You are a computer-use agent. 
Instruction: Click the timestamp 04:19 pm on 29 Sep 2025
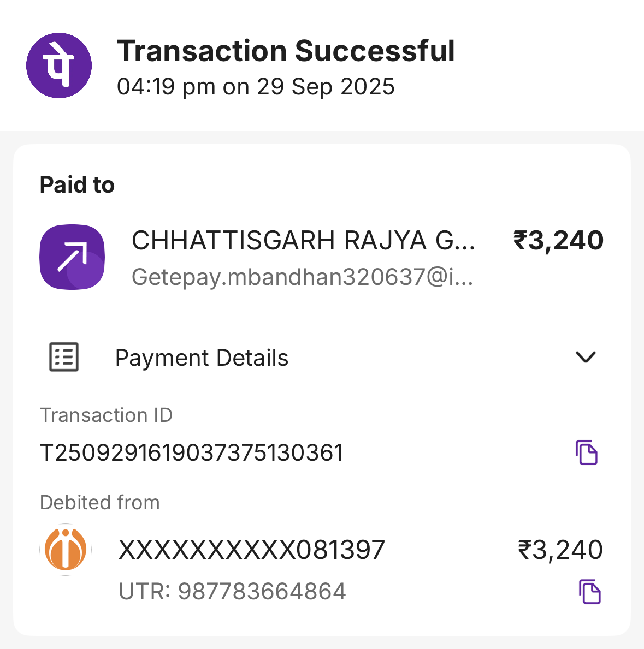(256, 87)
